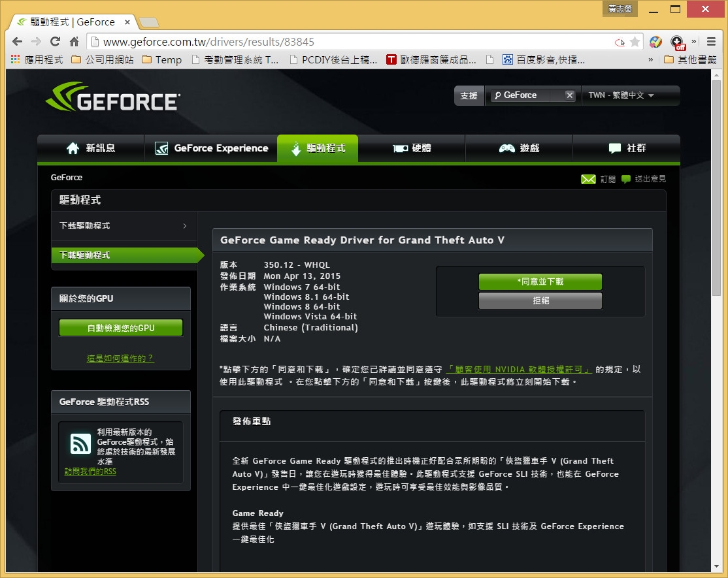This screenshot has height=578, width=728.
Task: Open the 訪問我們的RSS link
Action: (90, 472)
